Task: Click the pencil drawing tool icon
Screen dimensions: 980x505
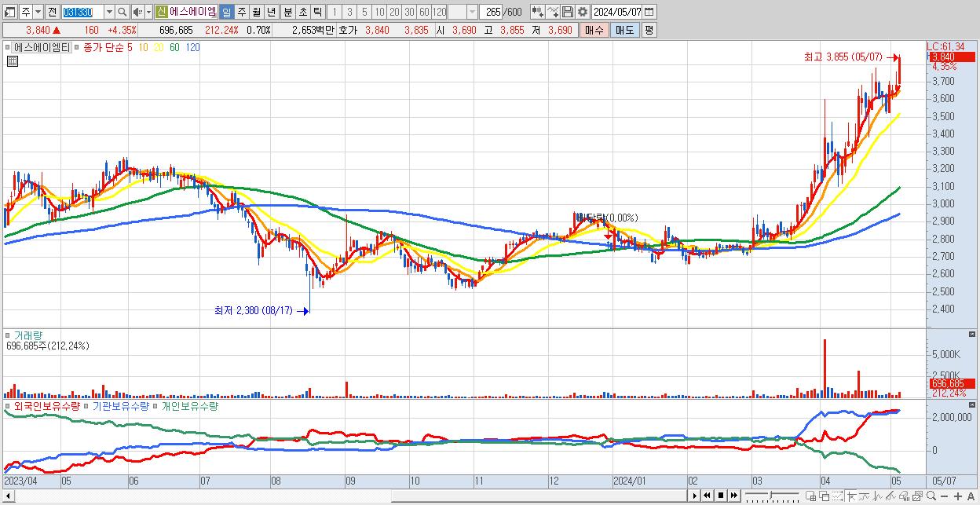Action: click(890, 496)
